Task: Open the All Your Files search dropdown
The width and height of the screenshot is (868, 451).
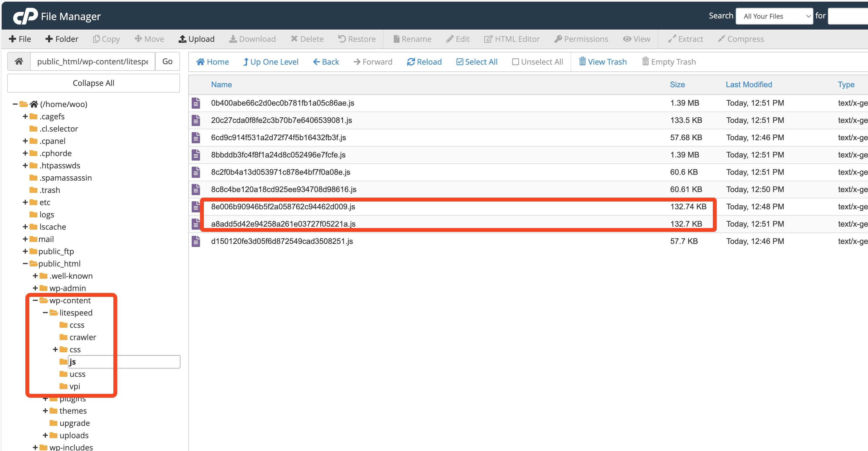Action: (774, 16)
